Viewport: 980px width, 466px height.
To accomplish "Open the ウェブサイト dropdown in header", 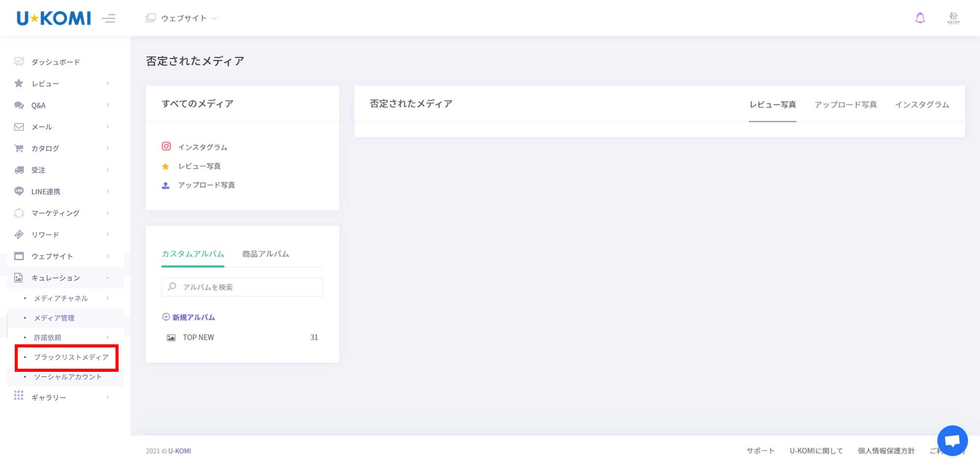I will click(181, 18).
